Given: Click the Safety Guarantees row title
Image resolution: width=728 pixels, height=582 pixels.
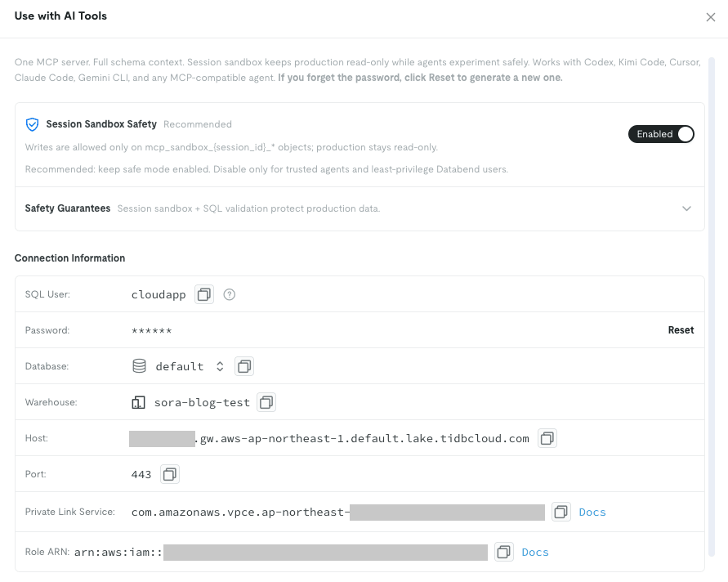Looking at the screenshot, I should point(68,208).
